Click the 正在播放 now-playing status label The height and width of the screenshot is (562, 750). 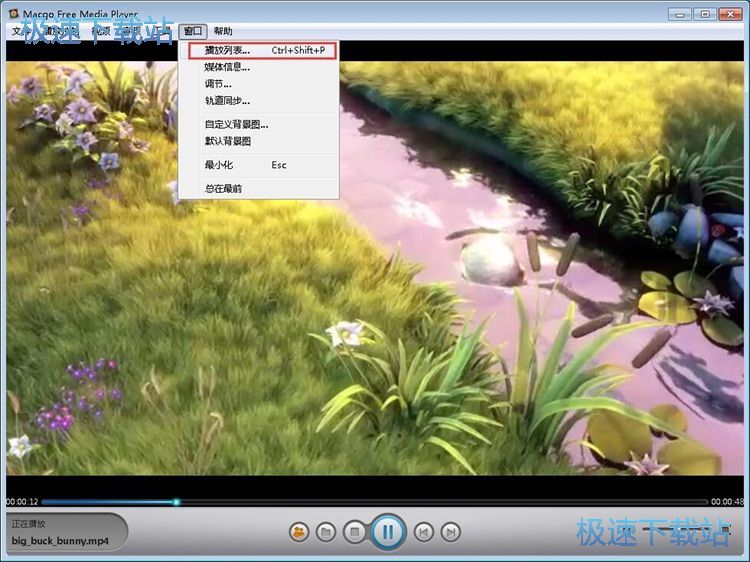[x=29, y=524]
